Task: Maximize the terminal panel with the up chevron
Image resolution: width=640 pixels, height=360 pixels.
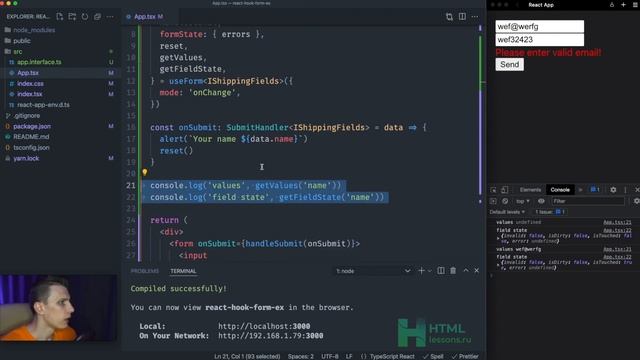Action: pos(466,270)
